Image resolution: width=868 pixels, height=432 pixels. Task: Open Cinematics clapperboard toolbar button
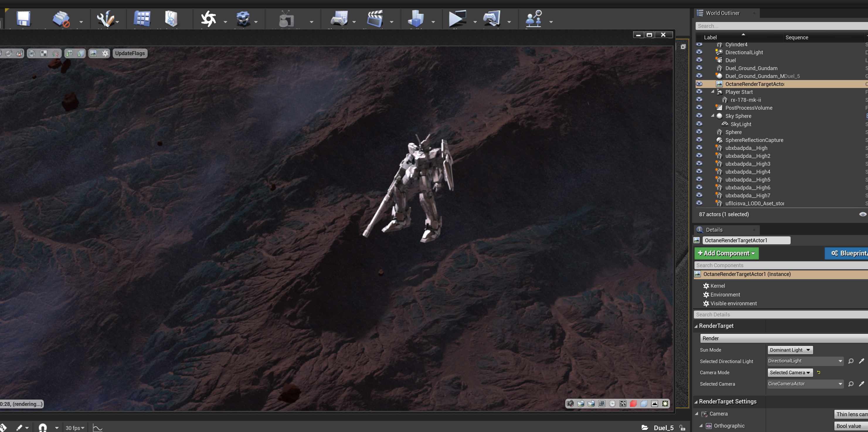pyautogui.click(x=375, y=19)
